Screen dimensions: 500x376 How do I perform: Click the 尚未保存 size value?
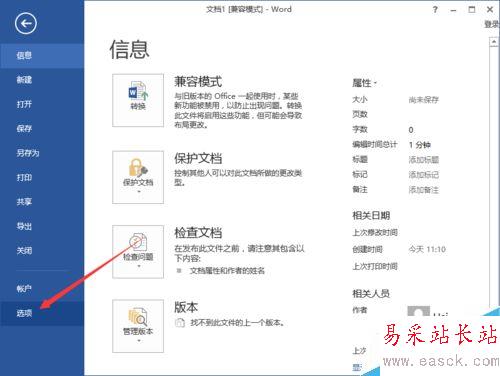[x=424, y=100]
